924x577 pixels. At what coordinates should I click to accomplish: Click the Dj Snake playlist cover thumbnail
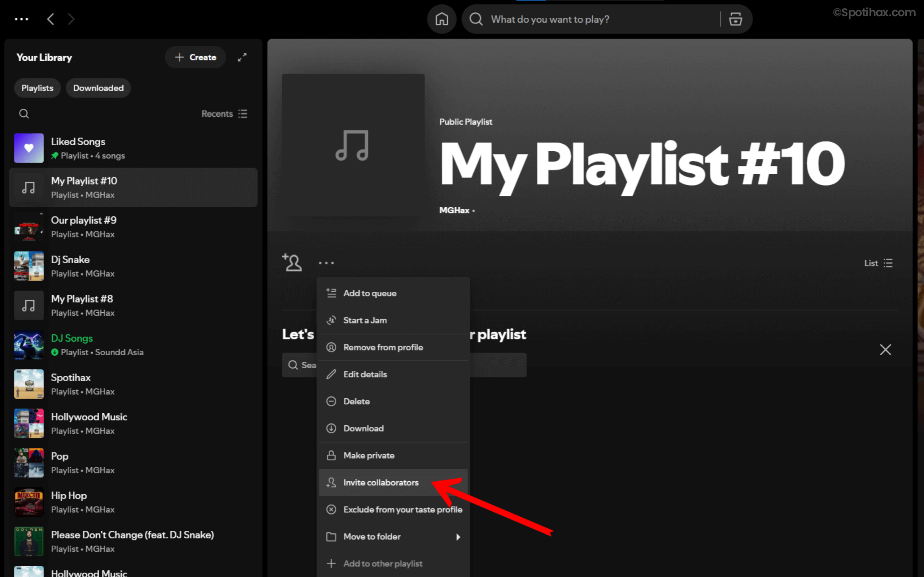pyautogui.click(x=29, y=266)
